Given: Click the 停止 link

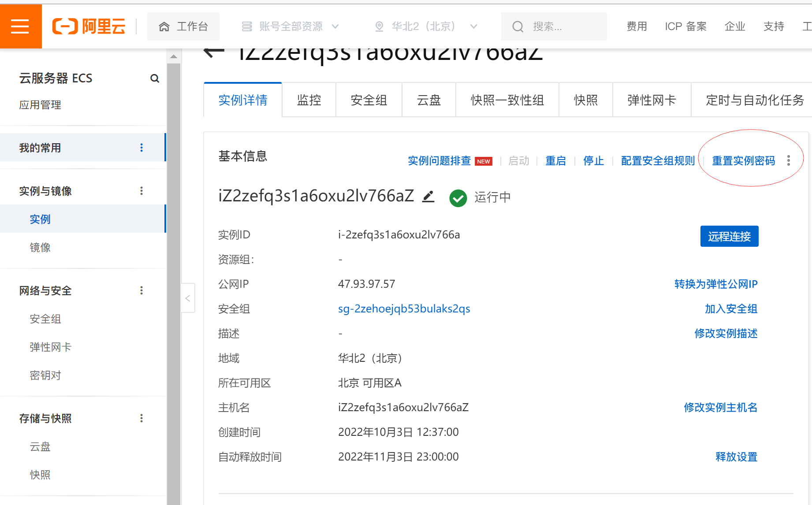Looking at the screenshot, I should coord(593,161).
